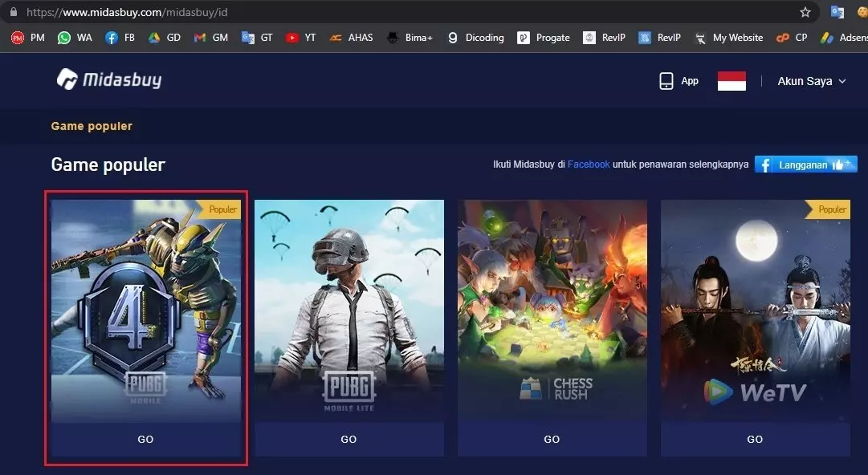Open the GM Gmail bookmark
This screenshot has width=868, height=475.
click(x=211, y=38)
